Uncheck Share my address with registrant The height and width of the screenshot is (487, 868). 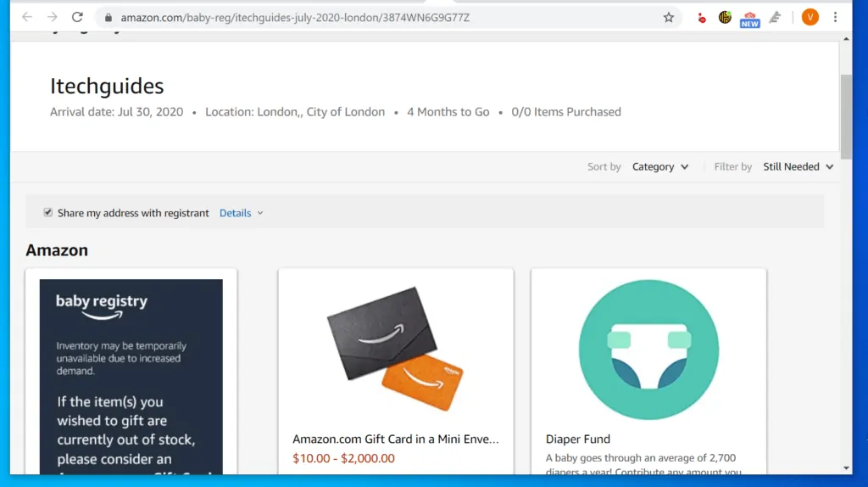[48, 212]
